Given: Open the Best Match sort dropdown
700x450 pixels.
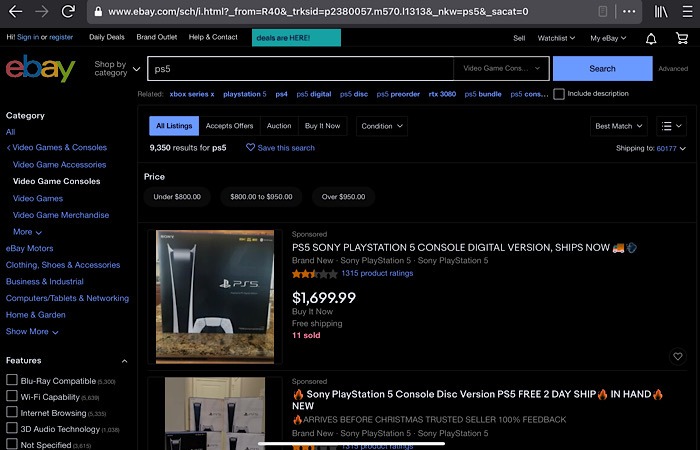Looking at the screenshot, I should pos(619,127).
